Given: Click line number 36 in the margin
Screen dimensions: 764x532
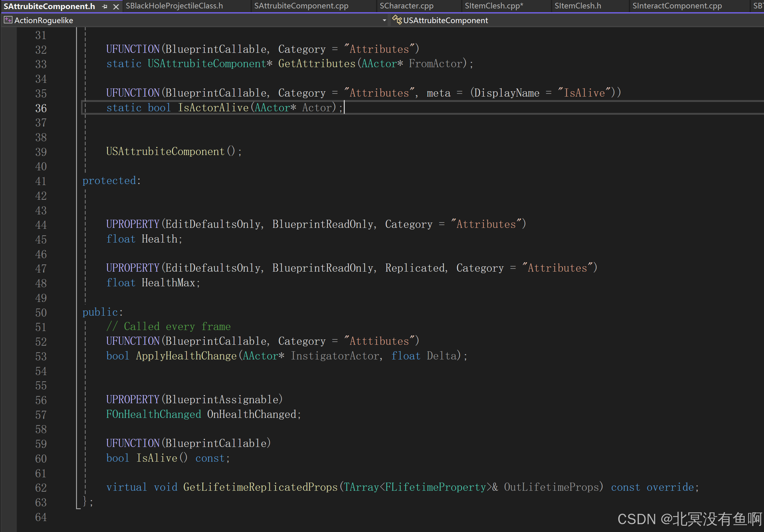Looking at the screenshot, I should pyautogui.click(x=41, y=108).
